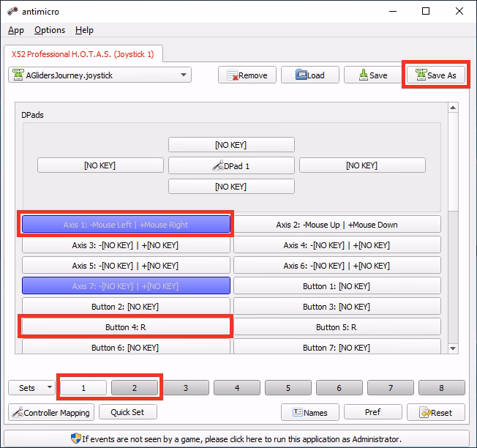Switch to set 8
The height and width of the screenshot is (448, 477).
click(x=442, y=387)
